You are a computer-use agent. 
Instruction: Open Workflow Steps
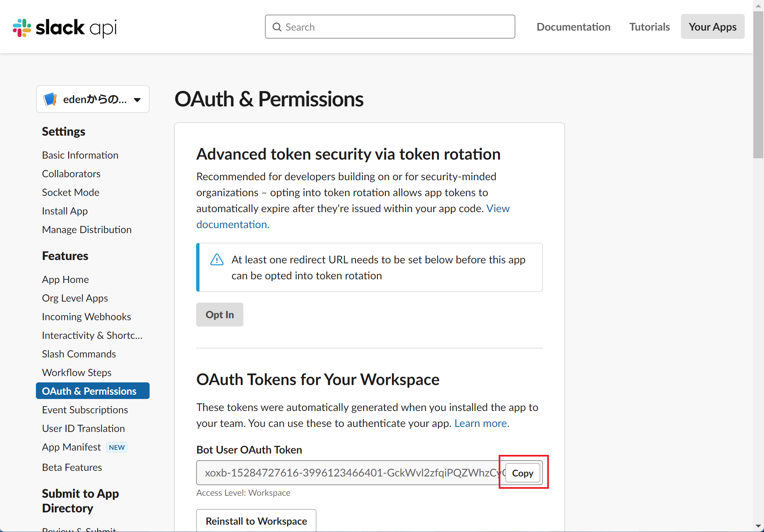tap(76, 373)
